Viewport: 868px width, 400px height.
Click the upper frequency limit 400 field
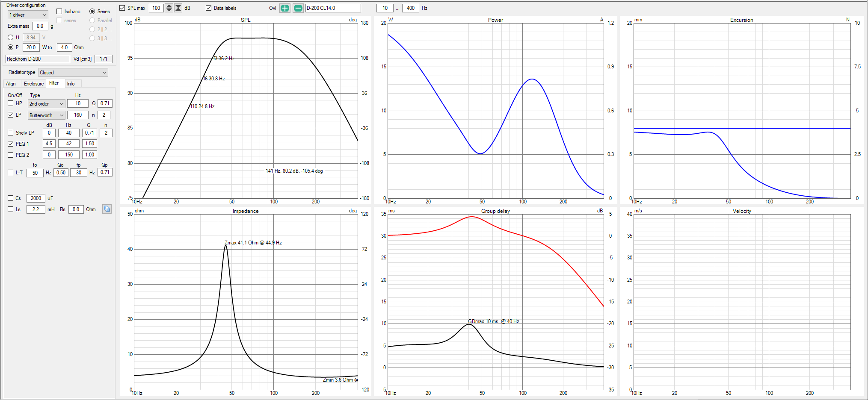[411, 8]
